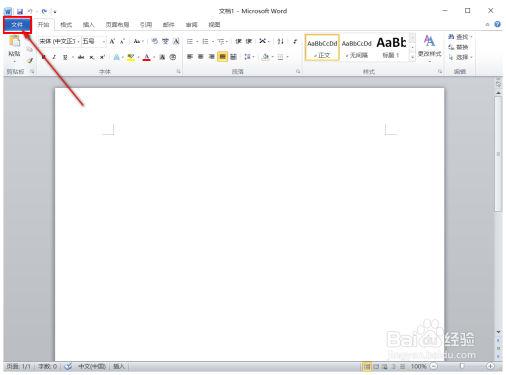Viewport: 506px width, 375px height.
Task: Switch to the 插入 (Insert) ribbon tab
Action: pos(88,25)
